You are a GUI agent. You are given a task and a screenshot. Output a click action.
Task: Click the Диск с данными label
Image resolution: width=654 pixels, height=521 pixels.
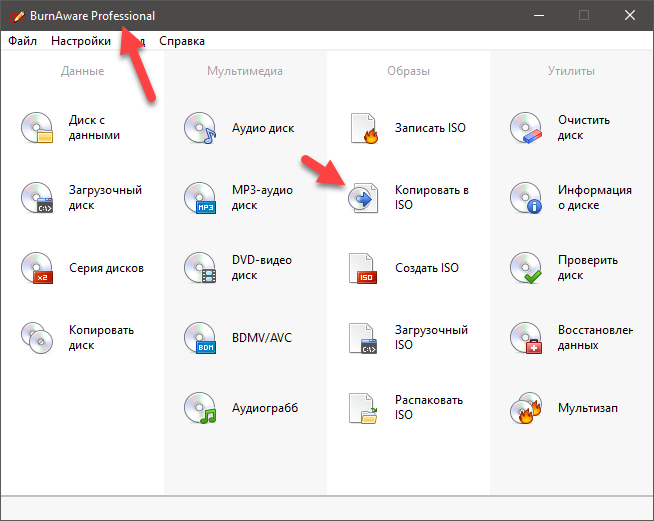pos(94,128)
